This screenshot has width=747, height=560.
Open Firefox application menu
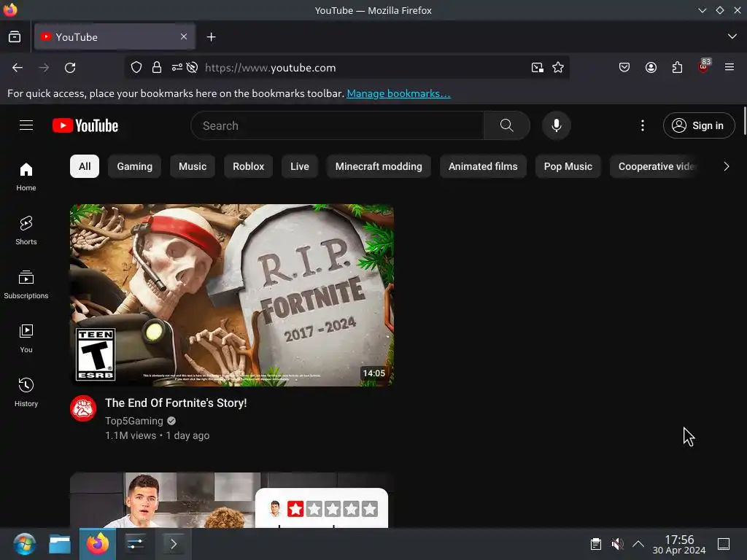[729, 67]
